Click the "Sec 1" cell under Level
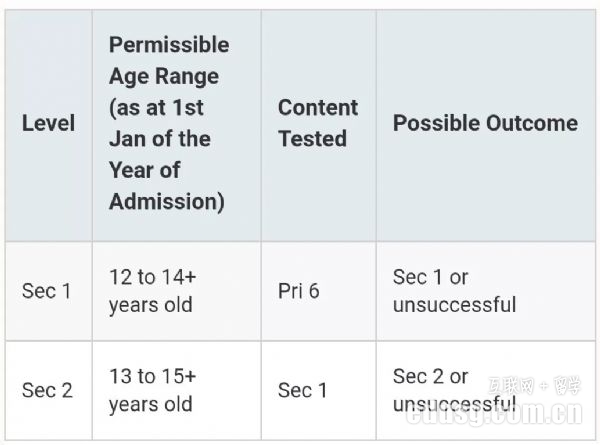600x445 pixels. (47, 291)
